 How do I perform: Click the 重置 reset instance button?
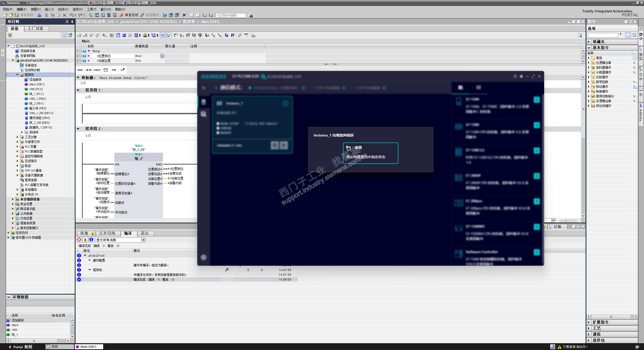tap(370, 153)
